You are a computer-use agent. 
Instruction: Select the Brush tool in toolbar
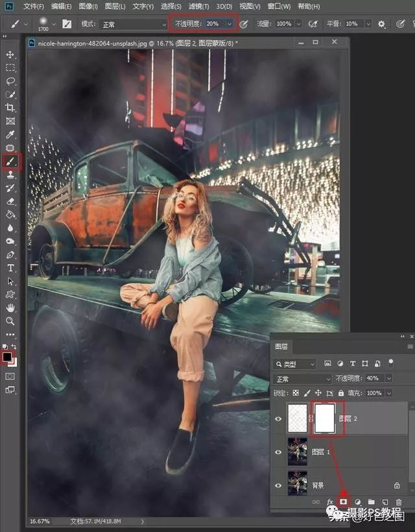pos(11,162)
